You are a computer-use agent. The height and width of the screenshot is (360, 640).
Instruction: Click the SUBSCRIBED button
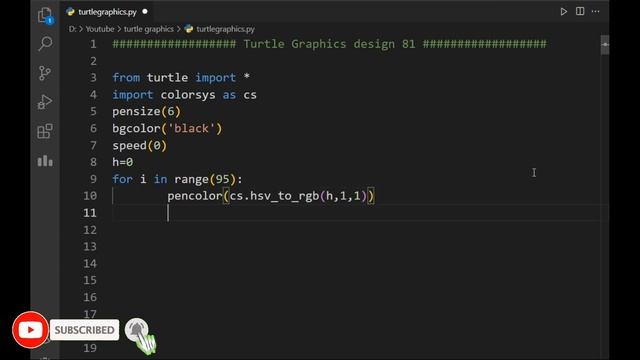[84, 330]
